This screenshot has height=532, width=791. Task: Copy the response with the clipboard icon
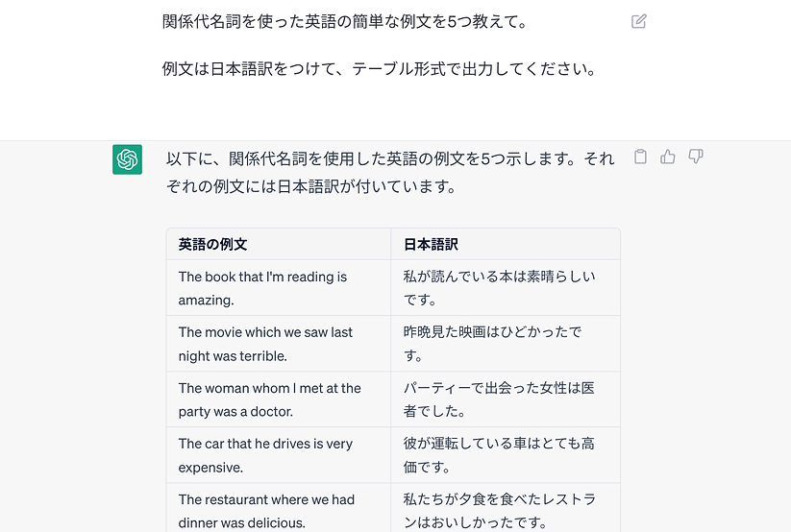coord(640,157)
